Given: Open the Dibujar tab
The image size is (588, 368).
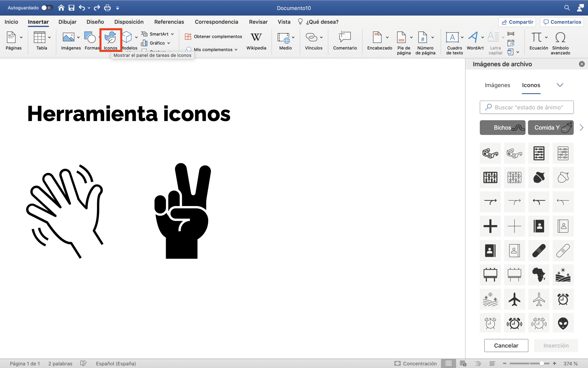Looking at the screenshot, I should 68,22.
